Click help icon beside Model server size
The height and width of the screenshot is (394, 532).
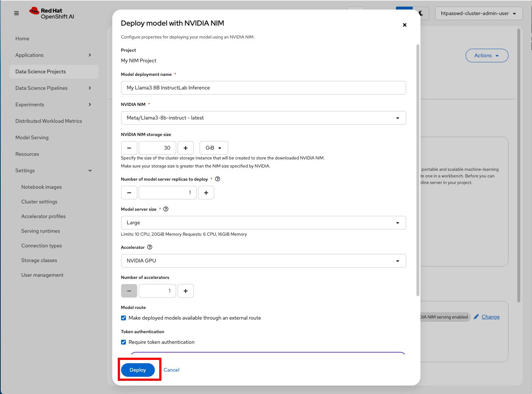point(166,209)
